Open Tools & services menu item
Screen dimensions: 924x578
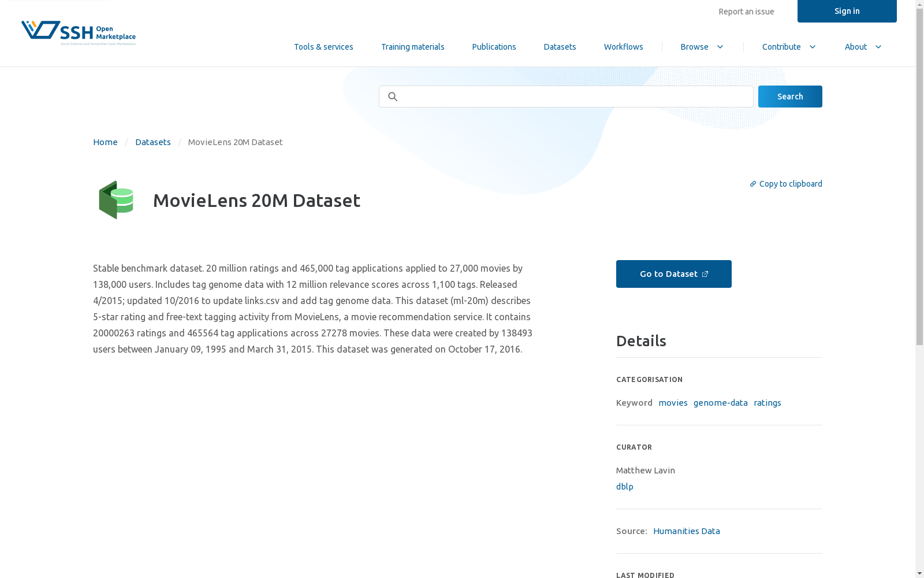pos(323,47)
